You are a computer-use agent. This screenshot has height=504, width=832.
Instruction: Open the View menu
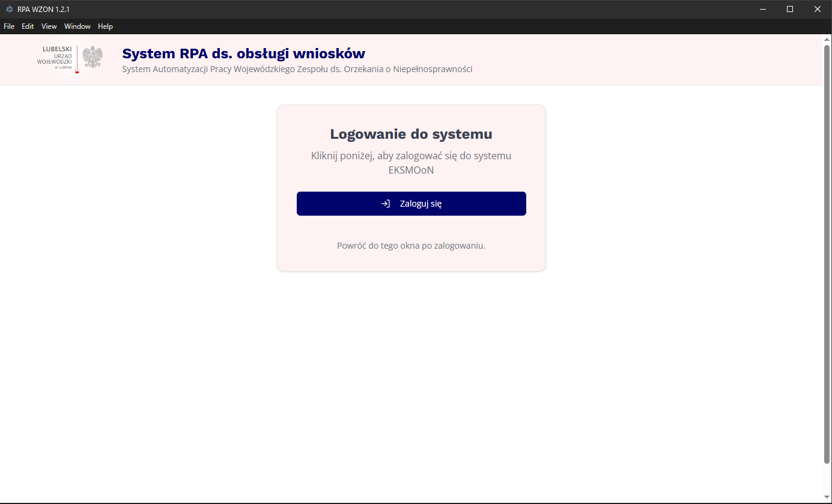pyautogui.click(x=49, y=26)
